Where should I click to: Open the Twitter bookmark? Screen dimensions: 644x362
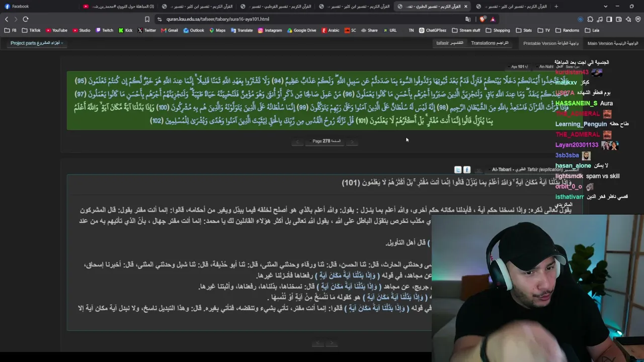(x=147, y=30)
